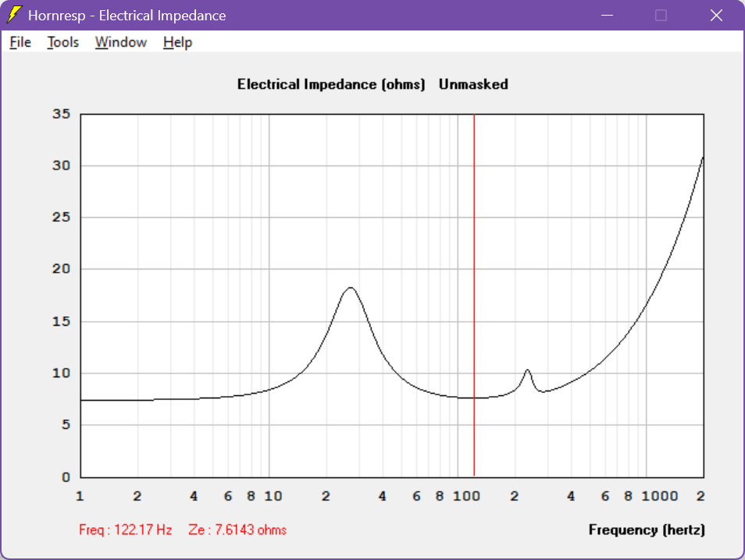Screen dimensions: 745x560
Task: Open the Tools menu
Action: coord(62,42)
